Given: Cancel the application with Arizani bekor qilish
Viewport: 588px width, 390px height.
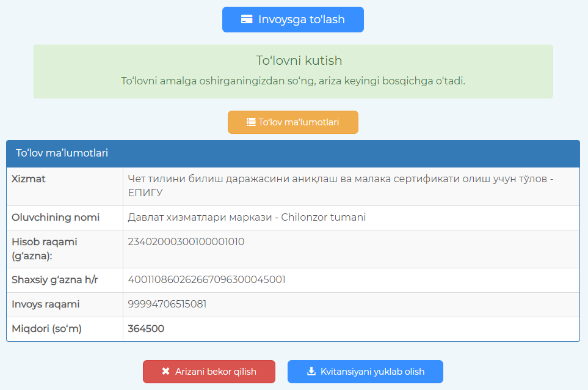Looking at the screenshot, I should [x=209, y=371].
